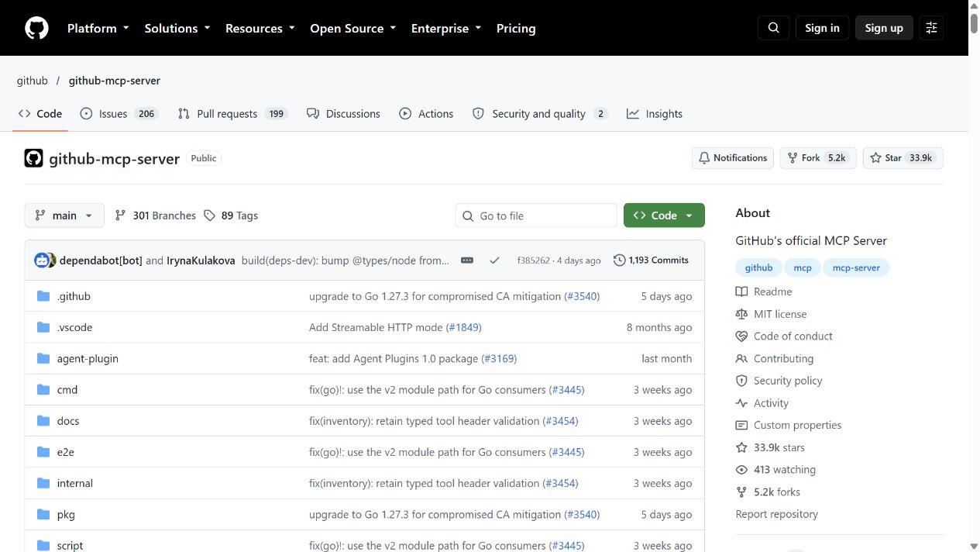Click the dependabot avatar in latest commit
This screenshot has height=552, width=980.
pos(41,260)
